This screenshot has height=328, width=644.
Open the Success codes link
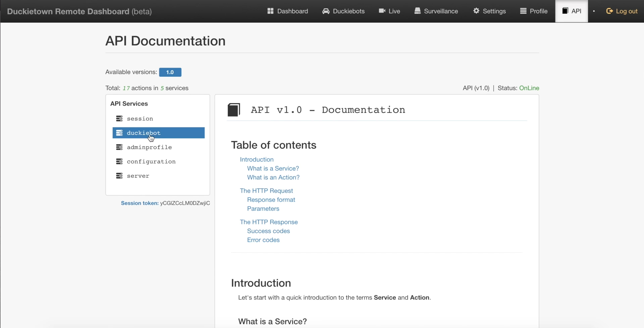coord(268,231)
